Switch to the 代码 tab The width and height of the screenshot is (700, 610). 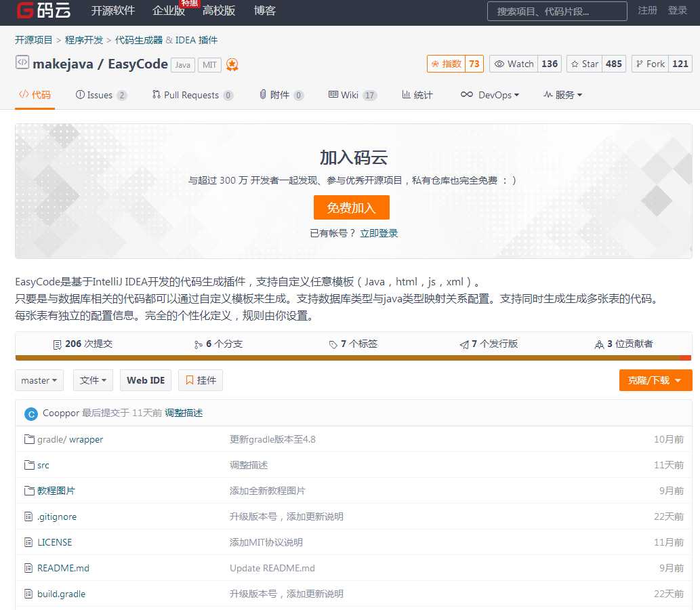click(x=35, y=95)
